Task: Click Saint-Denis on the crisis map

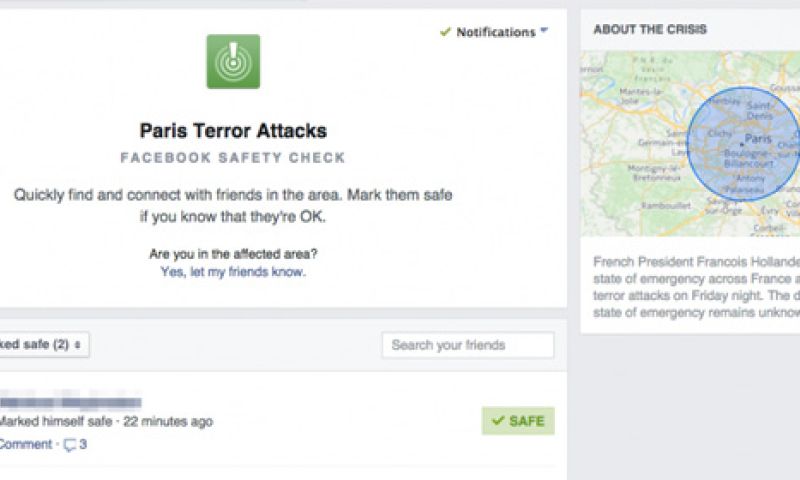Action: tap(759, 110)
